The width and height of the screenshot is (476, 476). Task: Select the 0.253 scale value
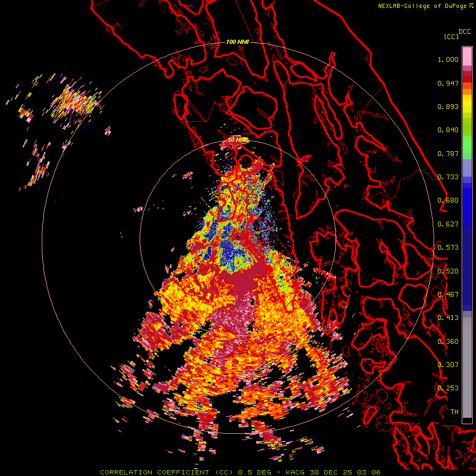(448, 388)
